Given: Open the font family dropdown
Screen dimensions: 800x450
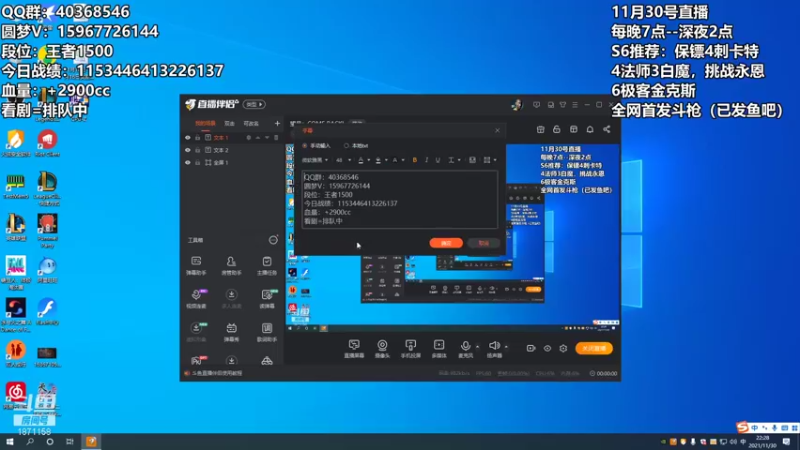Looking at the screenshot, I should pyautogui.click(x=315, y=160).
